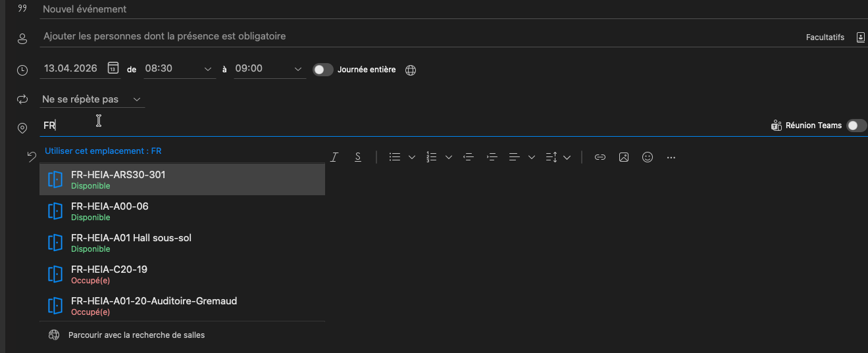Click Utiliser cet emplacement : FR
The image size is (868, 353).
pos(103,151)
